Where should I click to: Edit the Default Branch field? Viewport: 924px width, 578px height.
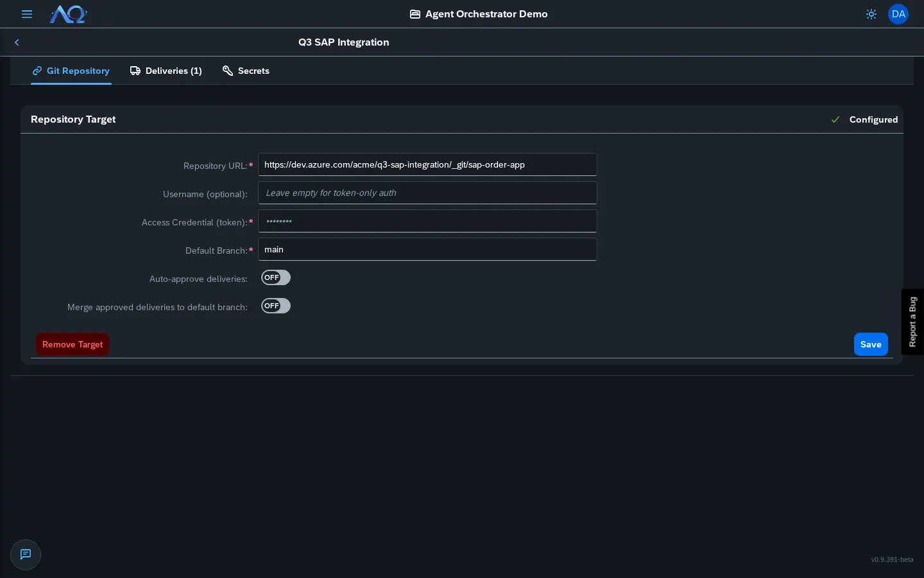(427, 249)
